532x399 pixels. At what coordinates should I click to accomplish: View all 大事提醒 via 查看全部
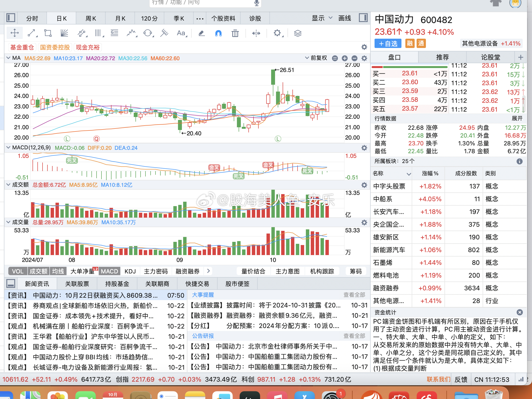[x=354, y=295]
